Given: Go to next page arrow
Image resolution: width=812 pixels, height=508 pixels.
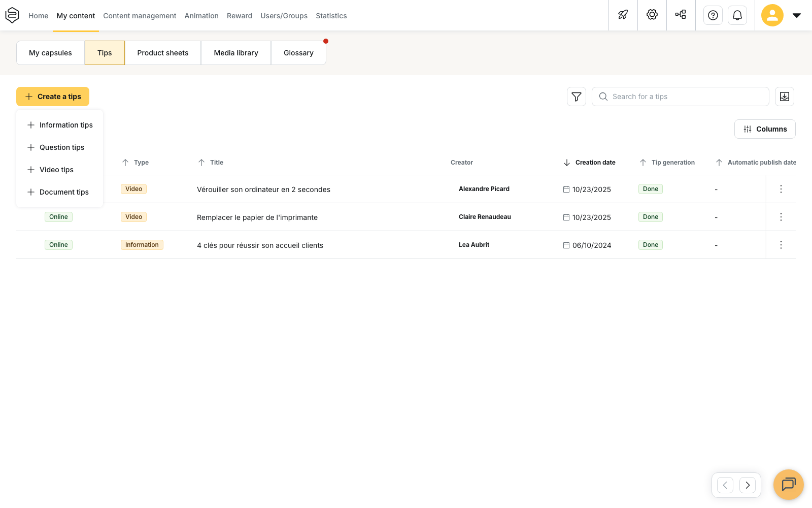Looking at the screenshot, I should (748, 485).
